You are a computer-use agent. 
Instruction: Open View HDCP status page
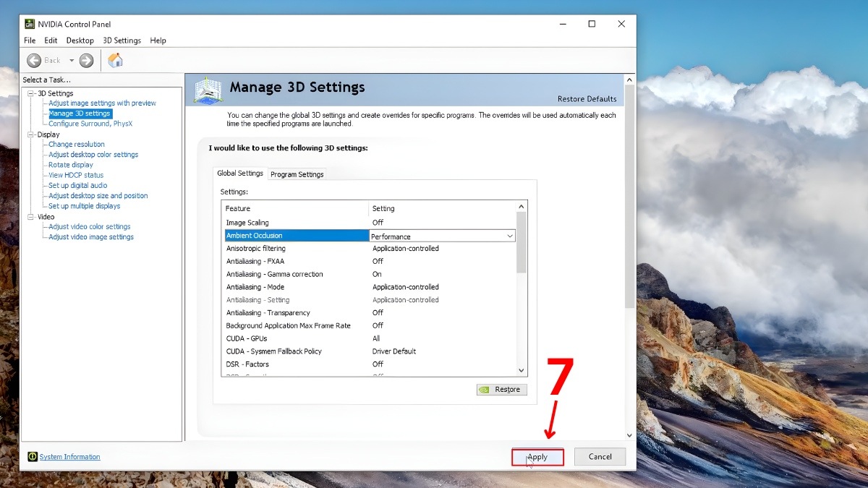pos(76,175)
